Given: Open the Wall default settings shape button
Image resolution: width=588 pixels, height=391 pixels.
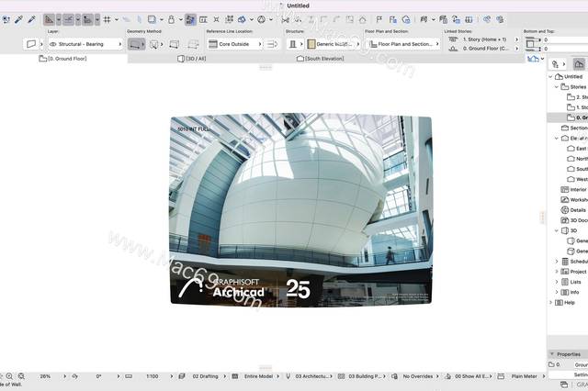Looking at the screenshot, I should pos(31,44).
